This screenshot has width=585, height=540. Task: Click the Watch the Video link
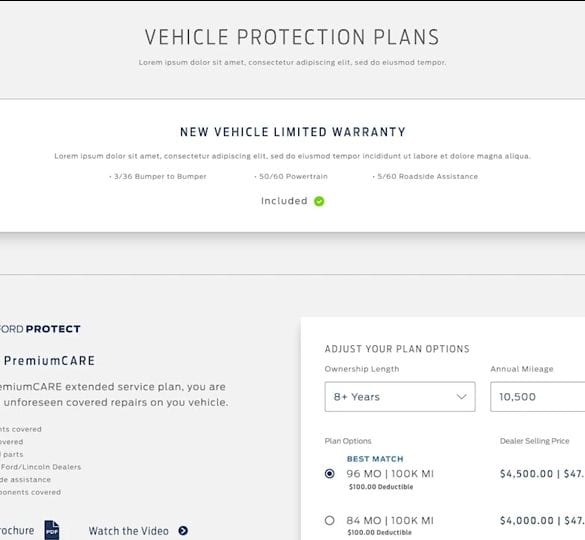point(128,531)
